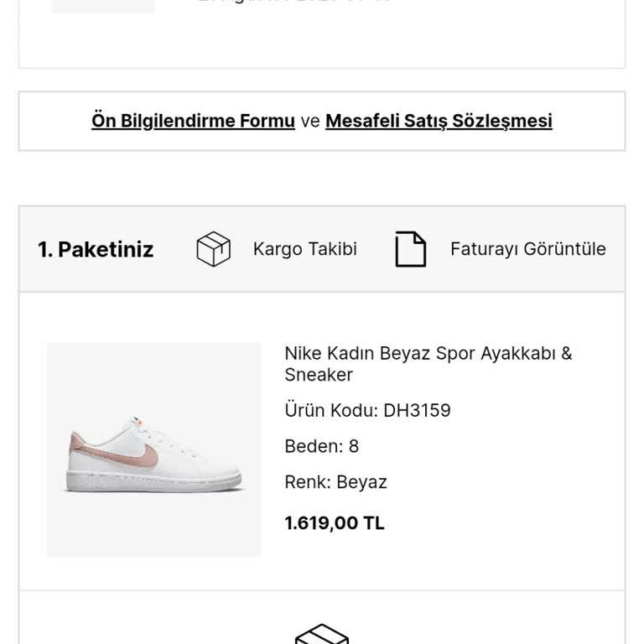Click the invoice document icon
Viewport: 644px width, 644px height.
tap(410, 249)
